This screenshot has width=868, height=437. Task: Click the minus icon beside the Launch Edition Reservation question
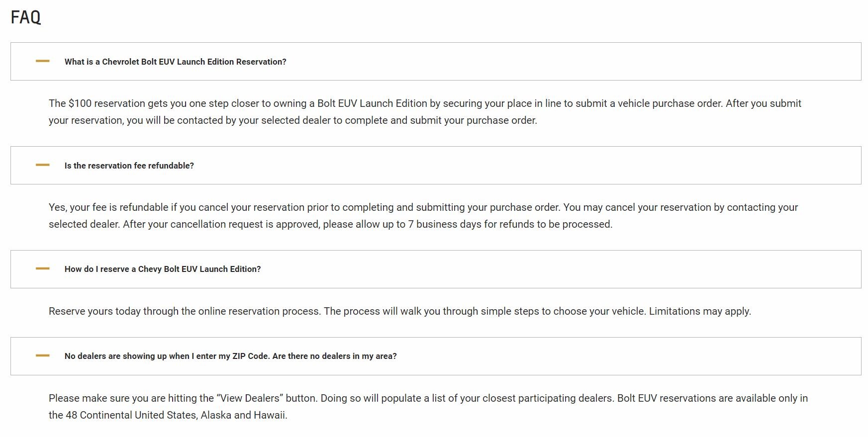point(43,61)
